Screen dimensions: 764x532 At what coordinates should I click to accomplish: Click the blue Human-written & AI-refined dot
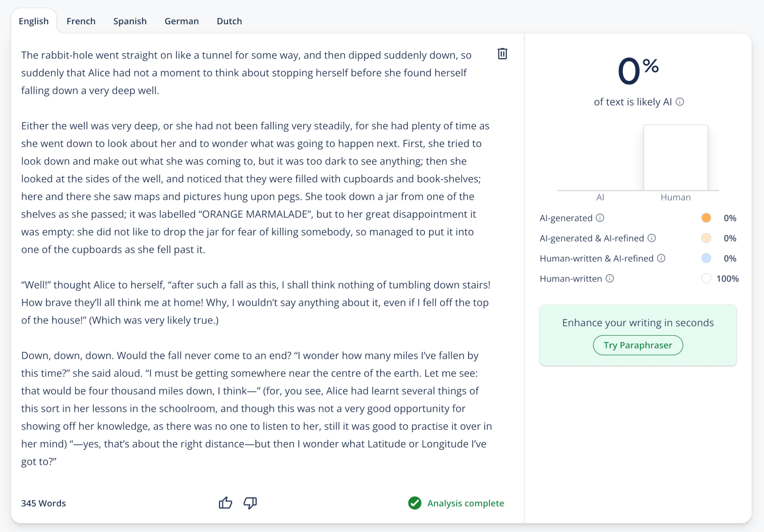pyautogui.click(x=706, y=258)
